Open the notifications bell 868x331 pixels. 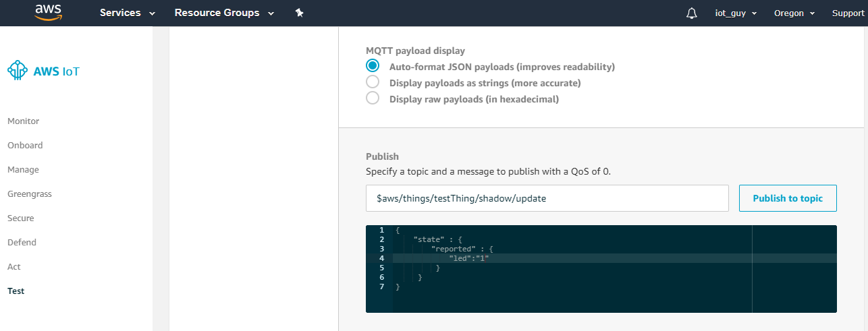tap(691, 13)
